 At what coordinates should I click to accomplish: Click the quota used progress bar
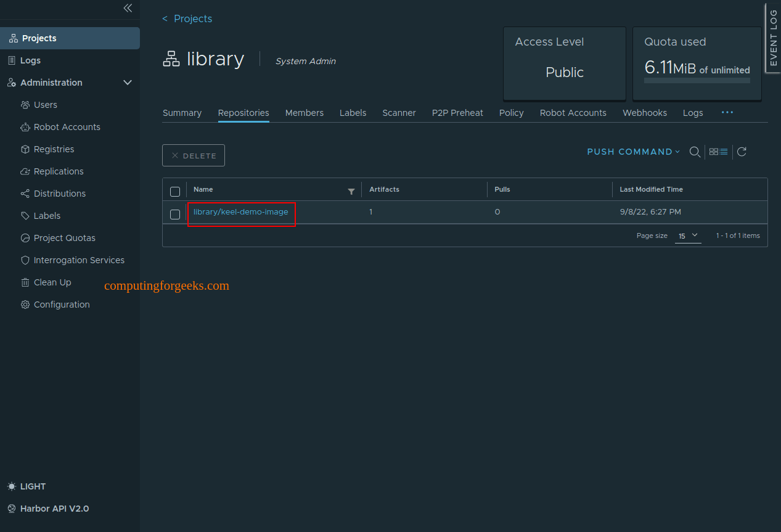pos(697,80)
